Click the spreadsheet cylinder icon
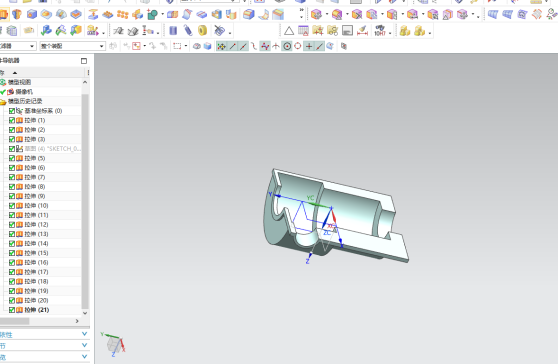The height and width of the screenshot is (364, 558). (12, 31)
